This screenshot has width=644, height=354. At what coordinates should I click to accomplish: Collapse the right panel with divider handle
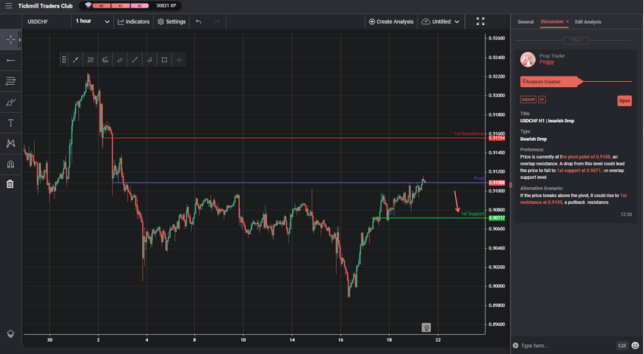coord(510,185)
